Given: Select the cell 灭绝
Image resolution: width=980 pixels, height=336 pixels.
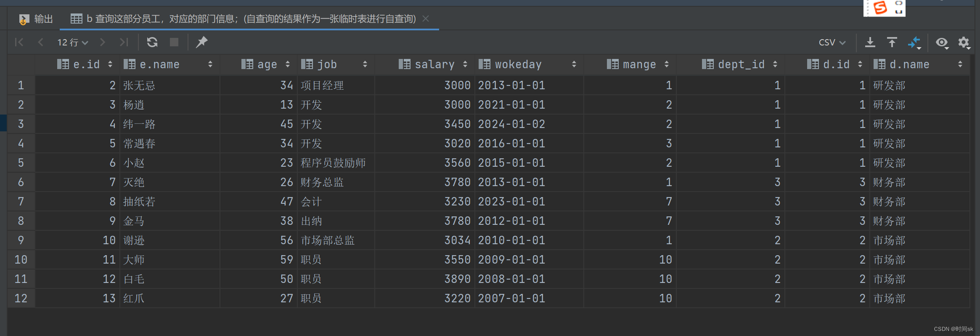Looking at the screenshot, I should pyautogui.click(x=170, y=182).
